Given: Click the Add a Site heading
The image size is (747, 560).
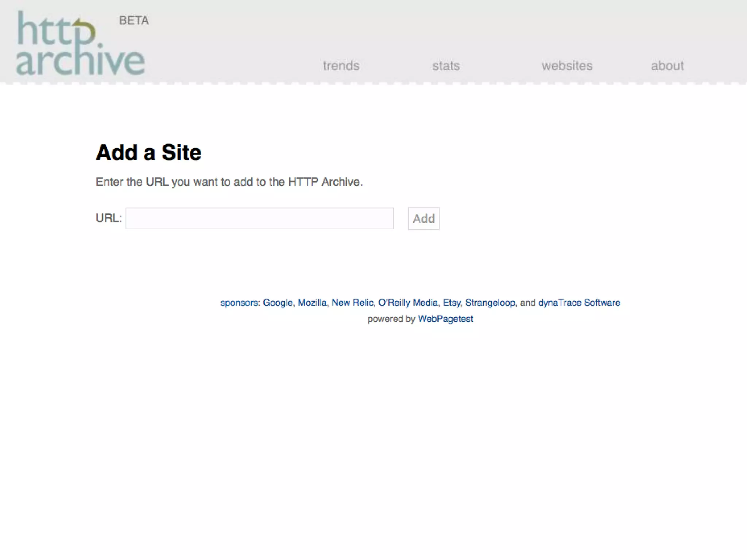Looking at the screenshot, I should click(148, 152).
